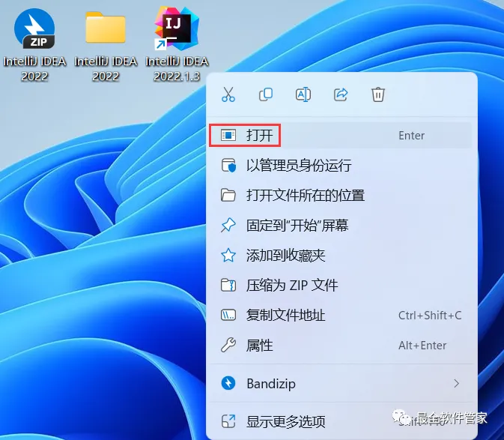504x440 pixels.
Task: Open 属性 from the context menu
Action: click(x=341, y=345)
